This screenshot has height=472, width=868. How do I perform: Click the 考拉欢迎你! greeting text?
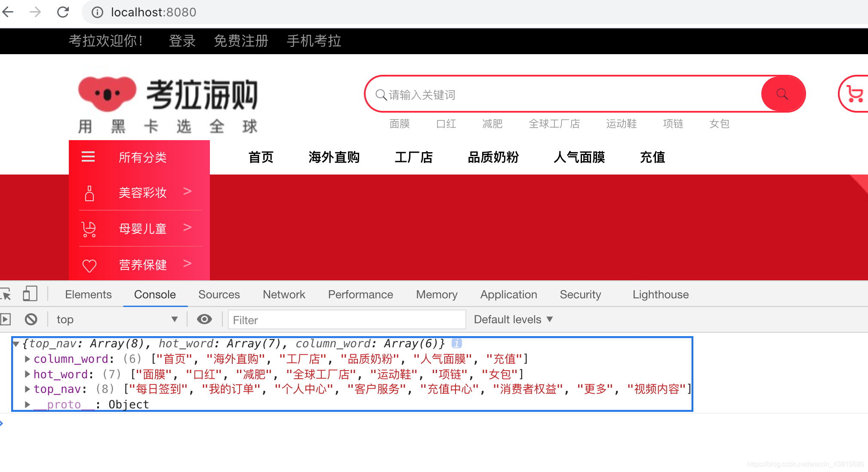pos(106,41)
